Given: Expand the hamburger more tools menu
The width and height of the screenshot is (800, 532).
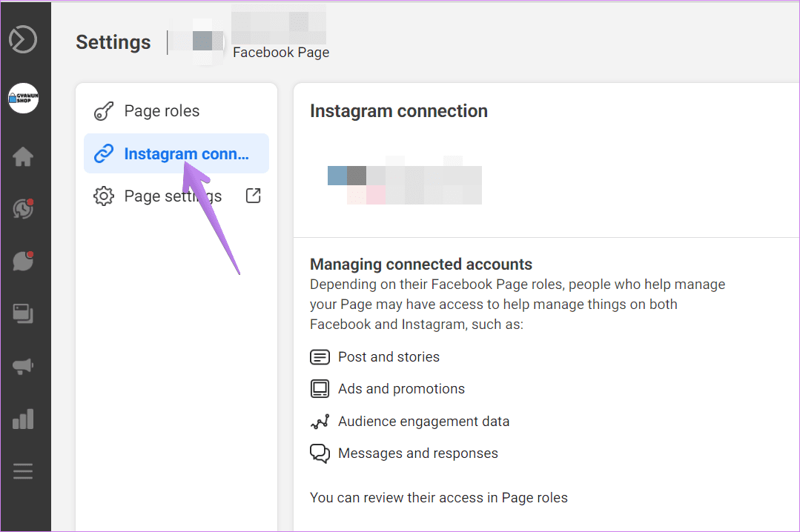Looking at the screenshot, I should tap(23, 471).
